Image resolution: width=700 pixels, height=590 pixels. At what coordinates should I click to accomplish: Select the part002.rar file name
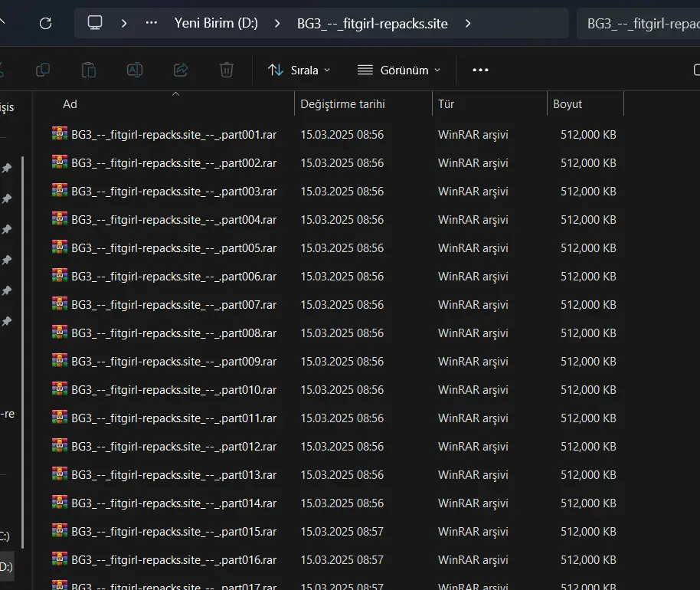(174, 163)
